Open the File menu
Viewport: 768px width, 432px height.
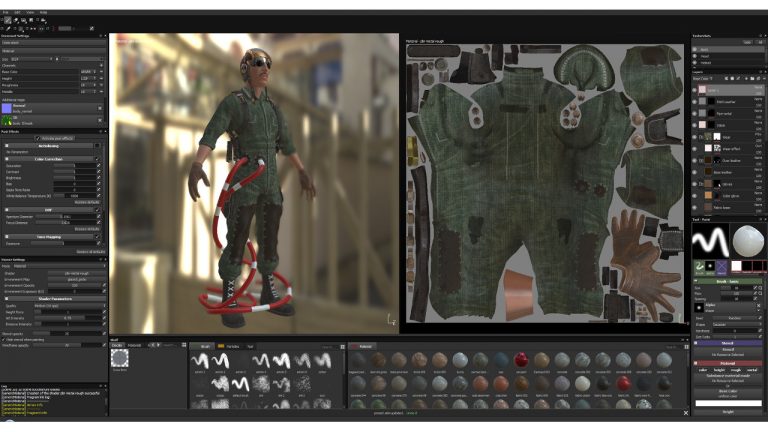[5, 12]
